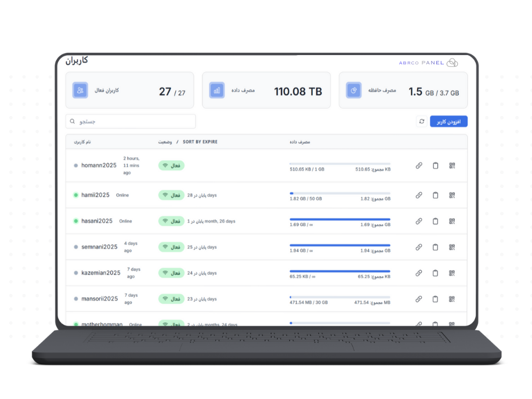The image size is (532, 399).
Task: Show QR code for hasani2025
Action: (x=452, y=221)
